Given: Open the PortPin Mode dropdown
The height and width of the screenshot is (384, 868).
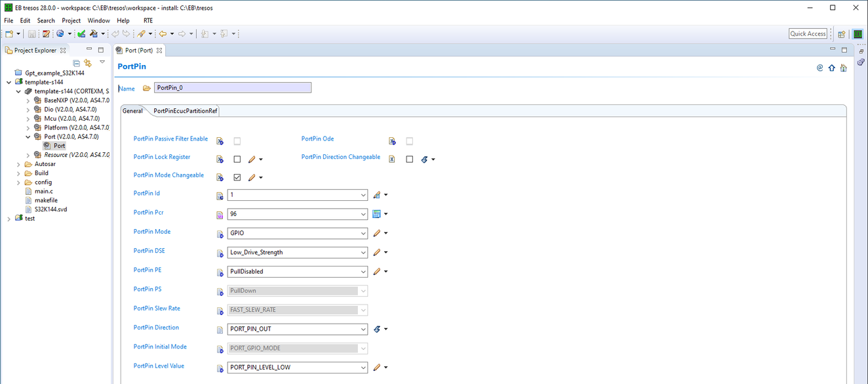Looking at the screenshot, I should (363, 233).
